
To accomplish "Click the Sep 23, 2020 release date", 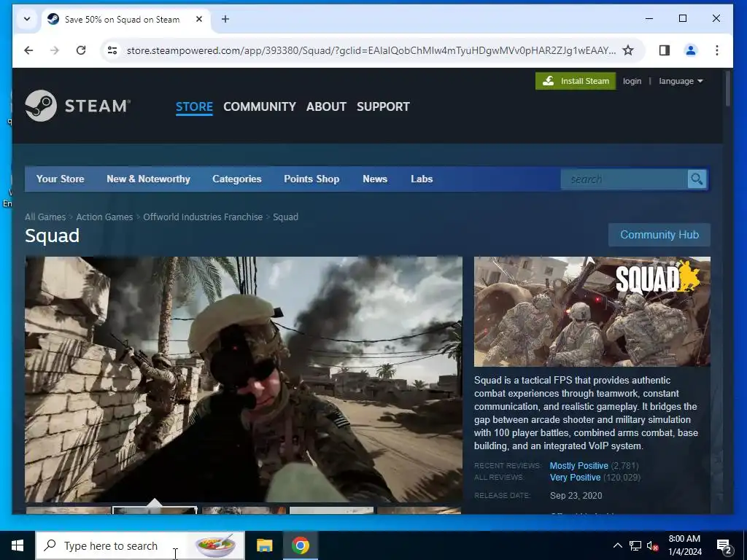I will 576,496.
